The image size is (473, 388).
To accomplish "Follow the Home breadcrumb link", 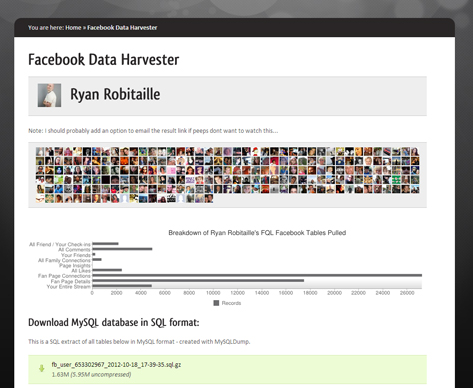I will [x=73, y=28].
